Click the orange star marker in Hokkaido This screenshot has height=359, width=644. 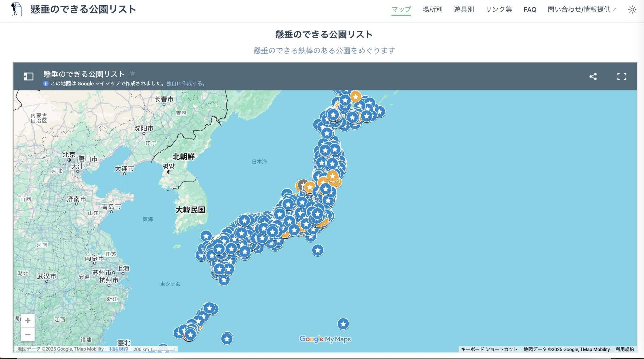pyautogui.click(x=355, y=96)
